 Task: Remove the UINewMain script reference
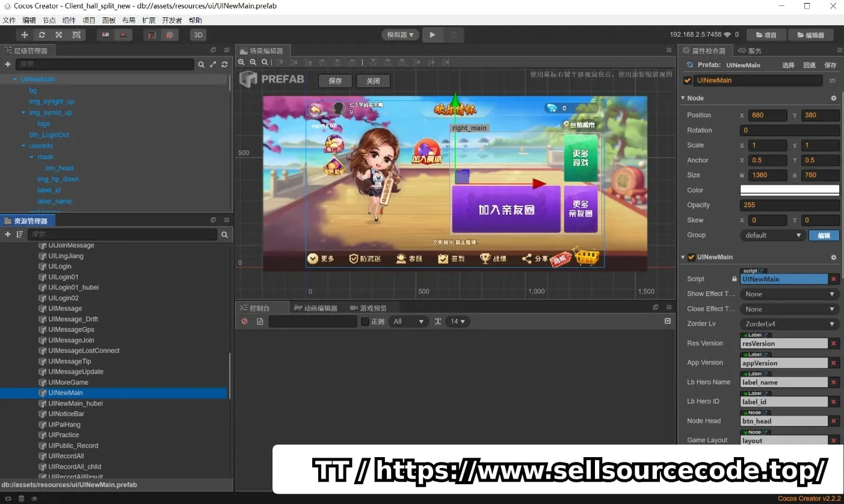click(834, 279)
